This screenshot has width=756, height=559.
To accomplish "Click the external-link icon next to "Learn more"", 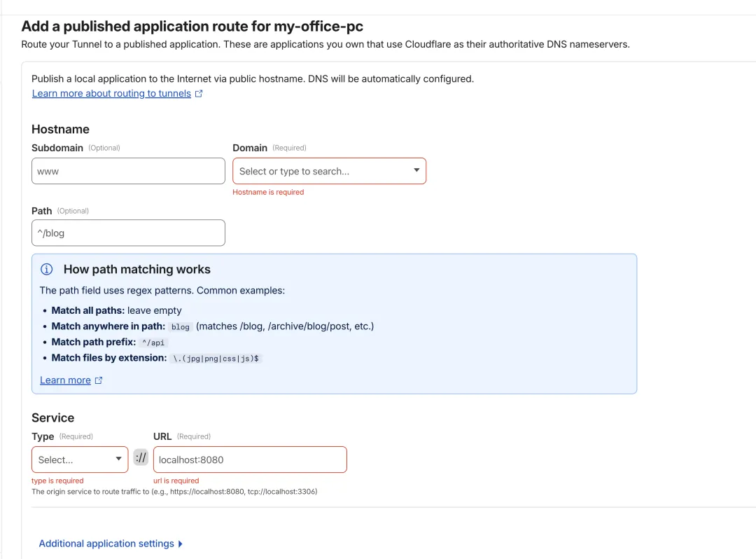I will [99, 380].
